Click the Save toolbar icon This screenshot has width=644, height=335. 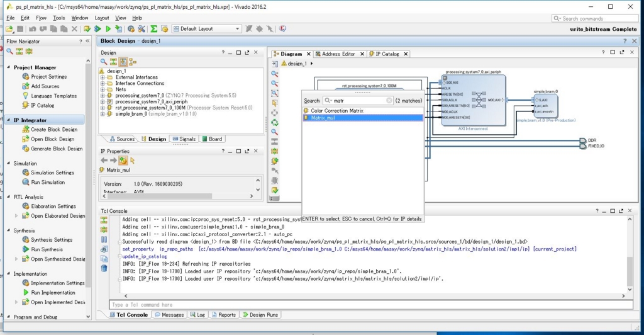point(19,29)
